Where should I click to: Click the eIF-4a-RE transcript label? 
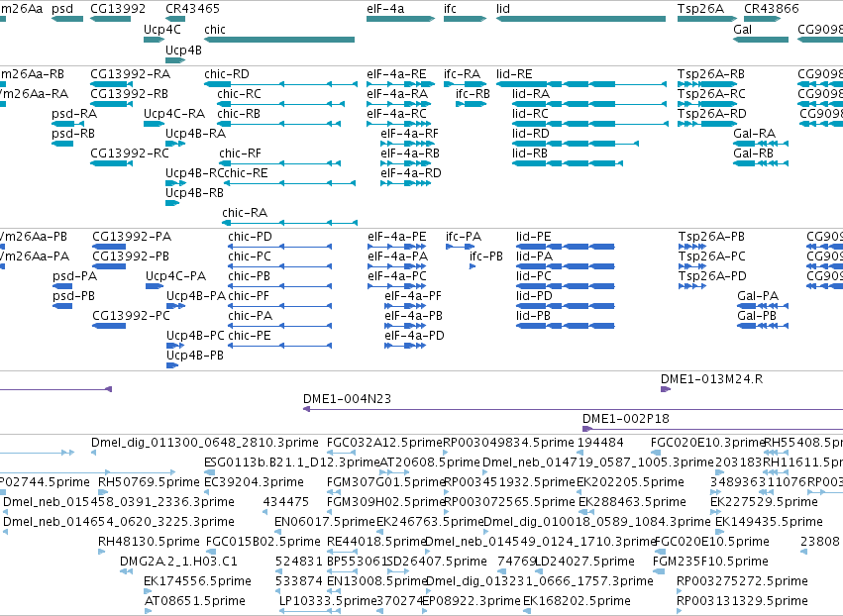click(396, 73)
